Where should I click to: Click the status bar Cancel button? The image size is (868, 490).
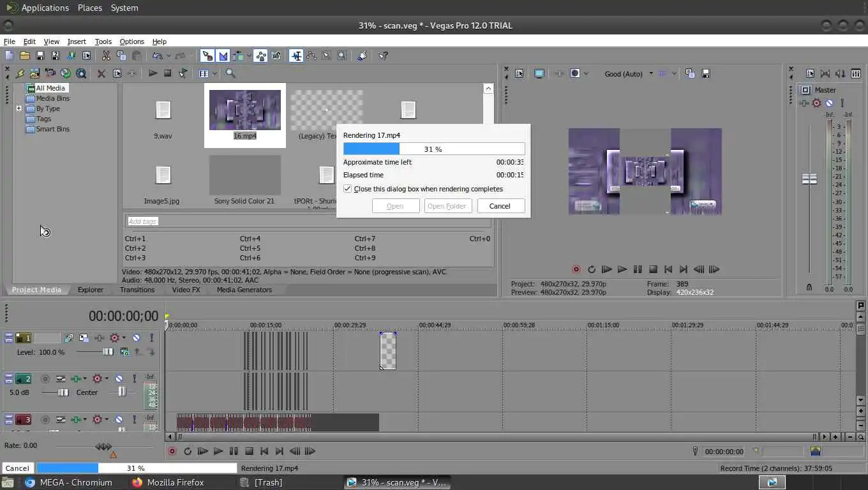pyautogui.click(x=17, y=468)
